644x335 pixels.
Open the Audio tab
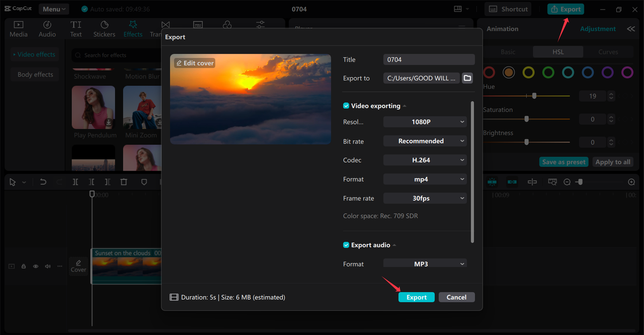pyautogui.click(x=47, y=29)
